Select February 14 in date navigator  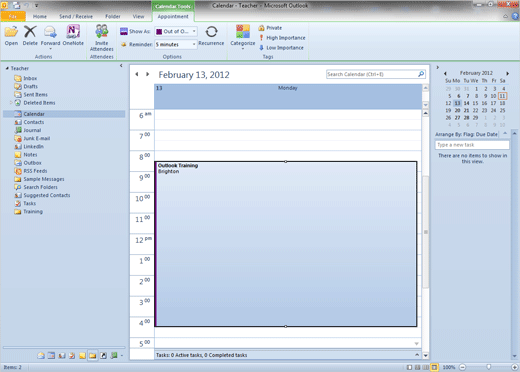coord(467,103)
